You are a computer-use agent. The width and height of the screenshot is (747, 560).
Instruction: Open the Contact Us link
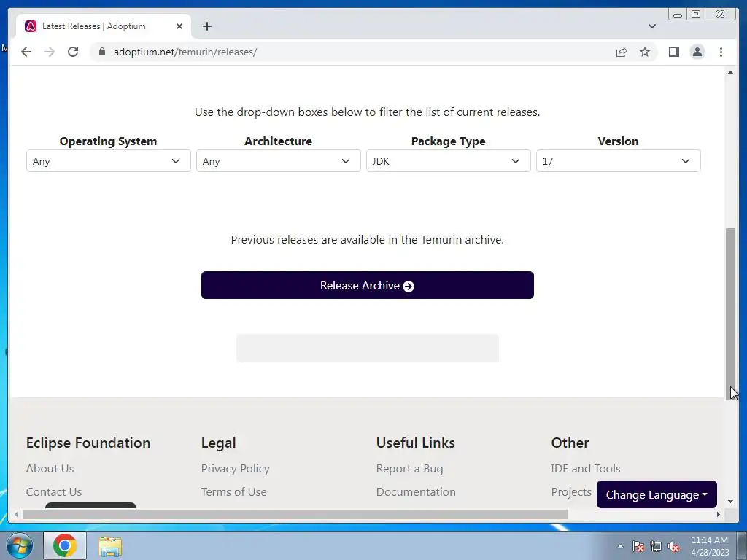pyautogui.click(x=54, y=492)
